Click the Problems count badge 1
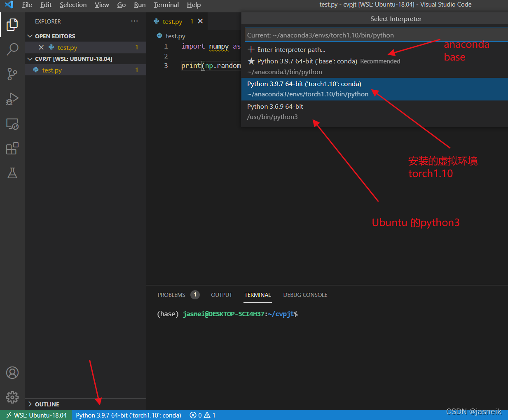Viewport: 508px width, 420px height. [x=195, y=295]
